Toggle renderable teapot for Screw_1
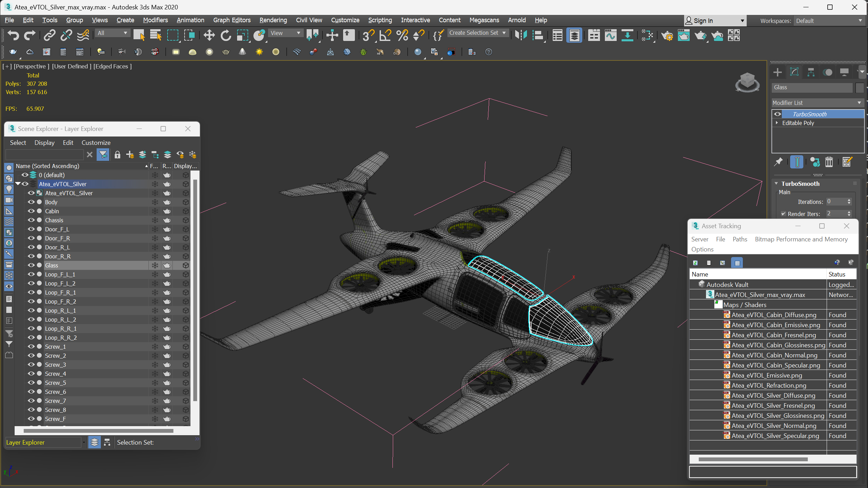Viewport: 868px width, 488px height. coord(167,346)
